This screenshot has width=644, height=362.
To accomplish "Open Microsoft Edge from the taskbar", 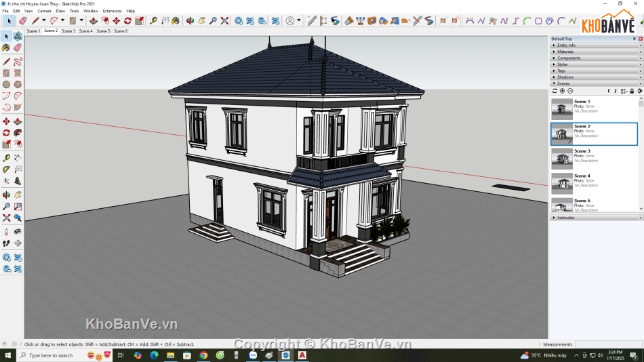I will coord(154,355).
